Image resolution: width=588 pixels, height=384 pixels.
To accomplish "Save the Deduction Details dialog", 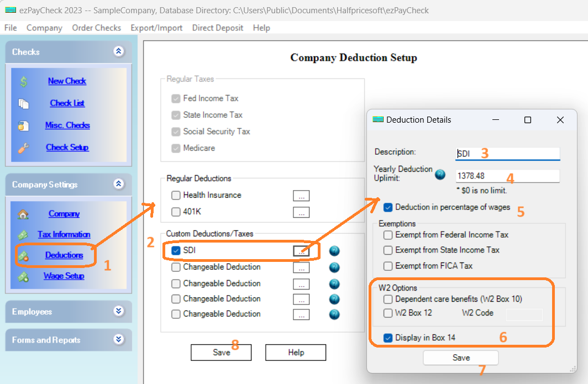I will tap(460, 357).
